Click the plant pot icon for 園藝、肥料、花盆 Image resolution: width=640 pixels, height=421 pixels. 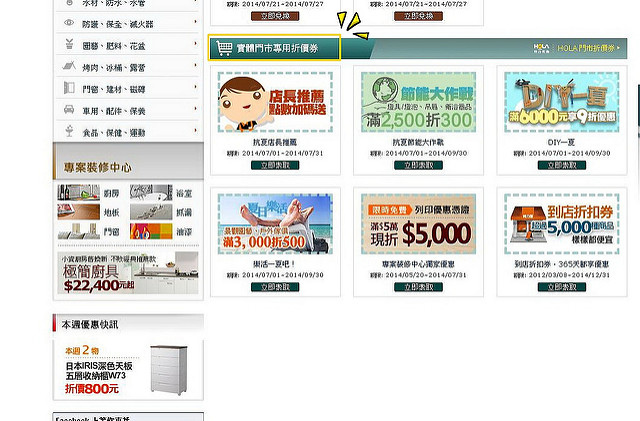click(69, 44)
